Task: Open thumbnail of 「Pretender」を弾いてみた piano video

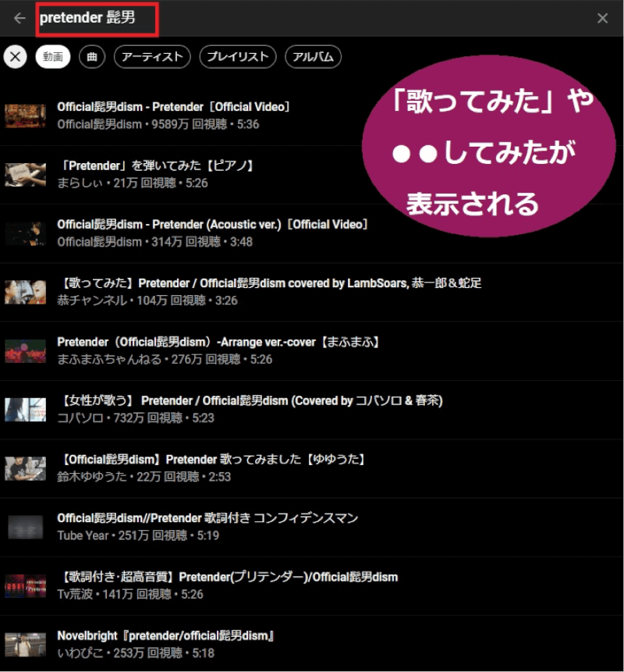Action: 25,175
